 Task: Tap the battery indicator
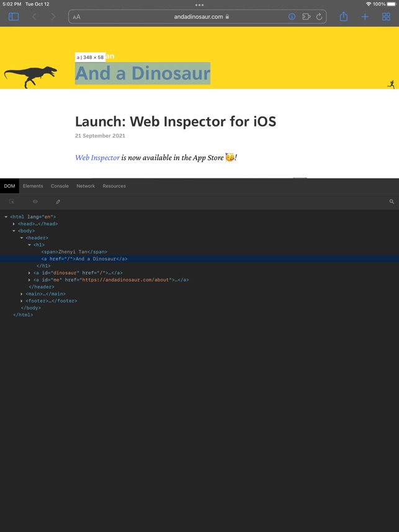[x=392, y=4]
